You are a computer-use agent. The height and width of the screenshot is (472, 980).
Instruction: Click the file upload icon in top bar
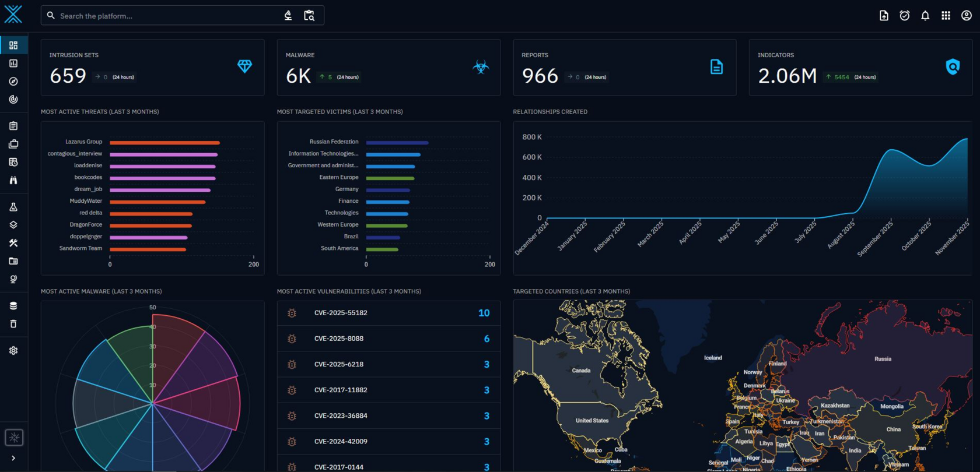pos(884,16)
